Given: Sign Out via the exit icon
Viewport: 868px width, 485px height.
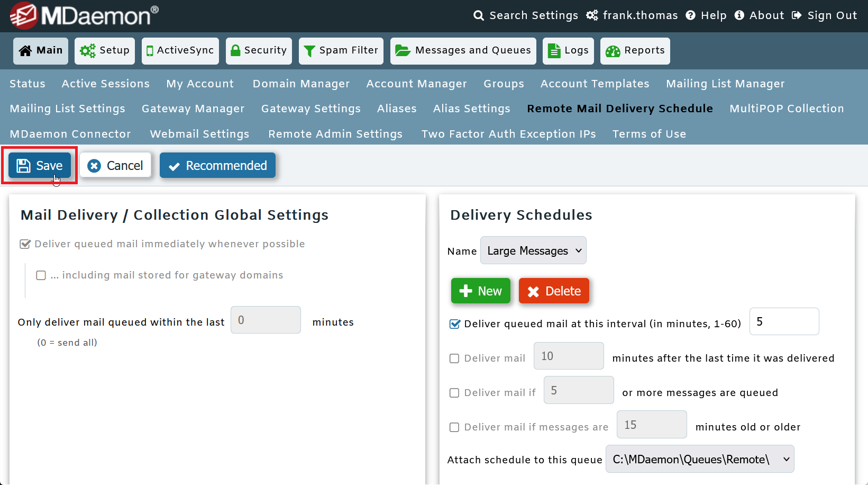Looking at the screenshot, I should coord(797,15).
